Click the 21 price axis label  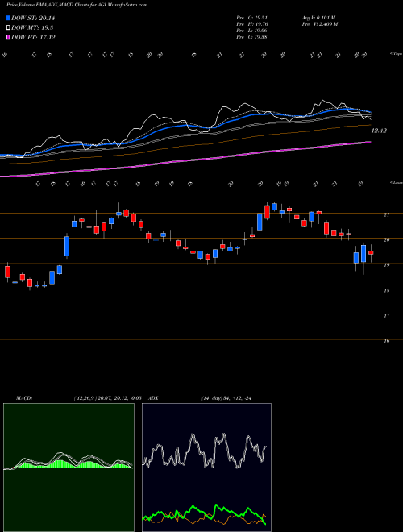(x=387, y=214)
